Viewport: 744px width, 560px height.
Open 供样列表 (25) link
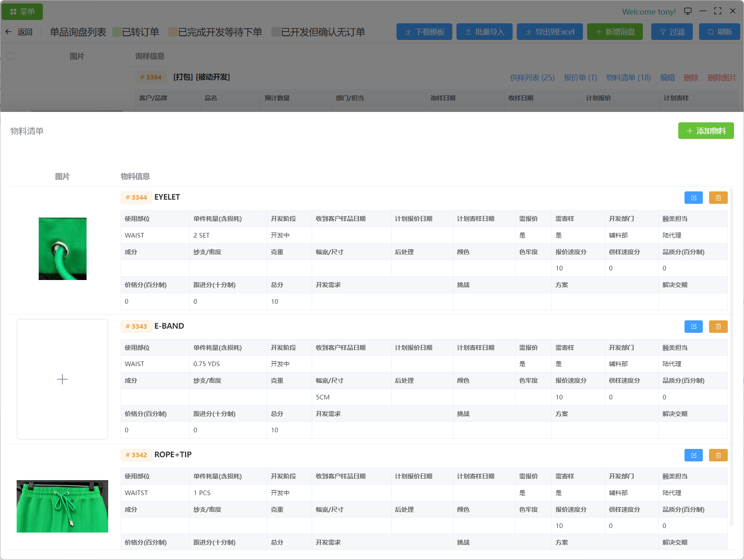click(x=532, y=77)
